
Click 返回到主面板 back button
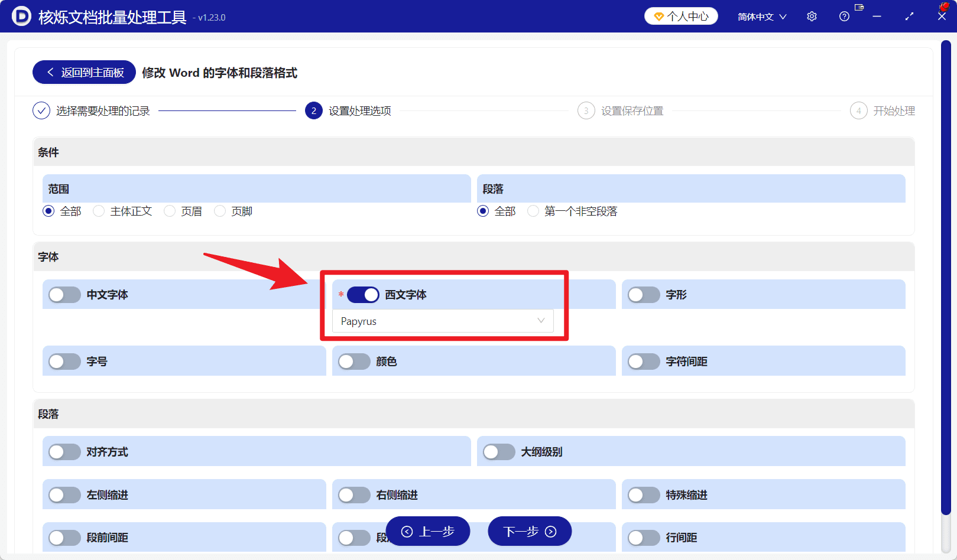tap(84, 72)
